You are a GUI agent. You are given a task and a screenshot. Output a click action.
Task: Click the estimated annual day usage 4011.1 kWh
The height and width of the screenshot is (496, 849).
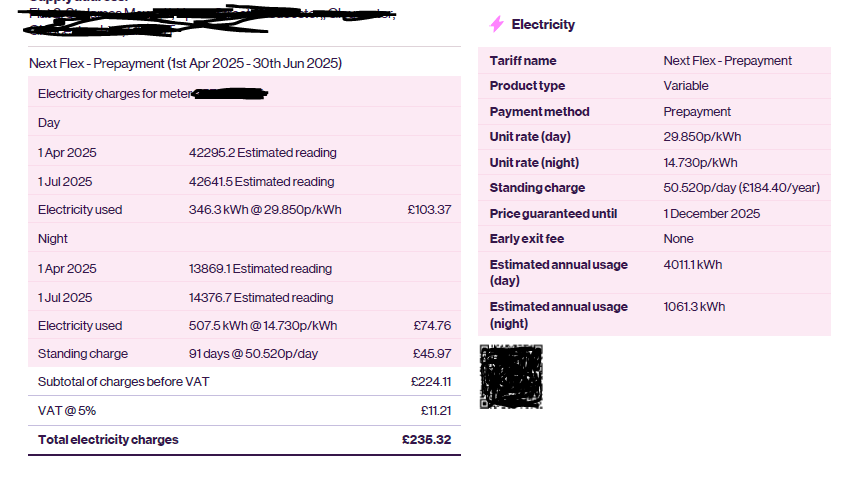(x=692, y=265)
